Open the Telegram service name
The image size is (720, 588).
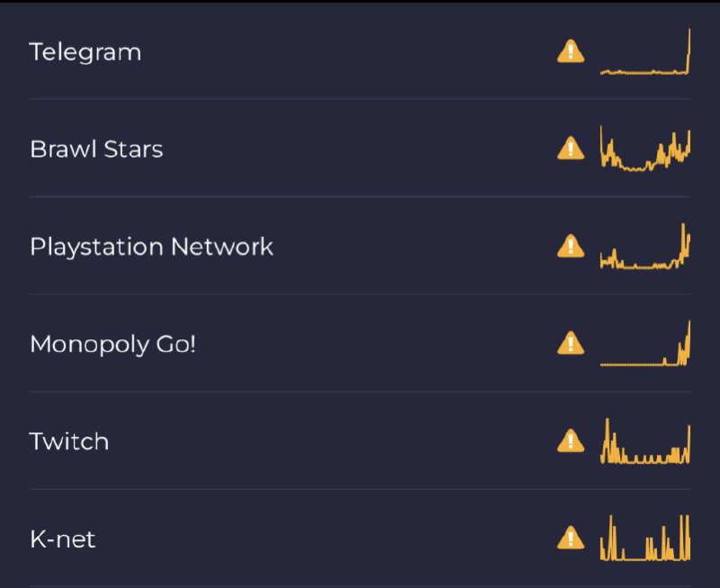(85, 52)
